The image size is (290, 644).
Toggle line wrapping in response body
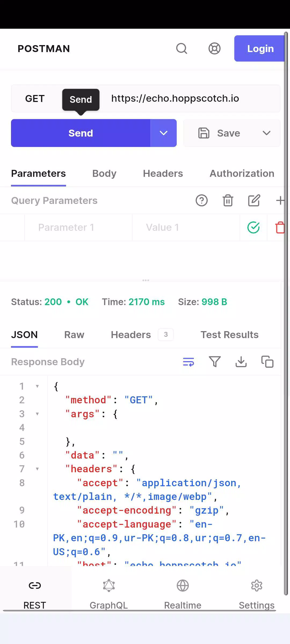click(188, 362)
